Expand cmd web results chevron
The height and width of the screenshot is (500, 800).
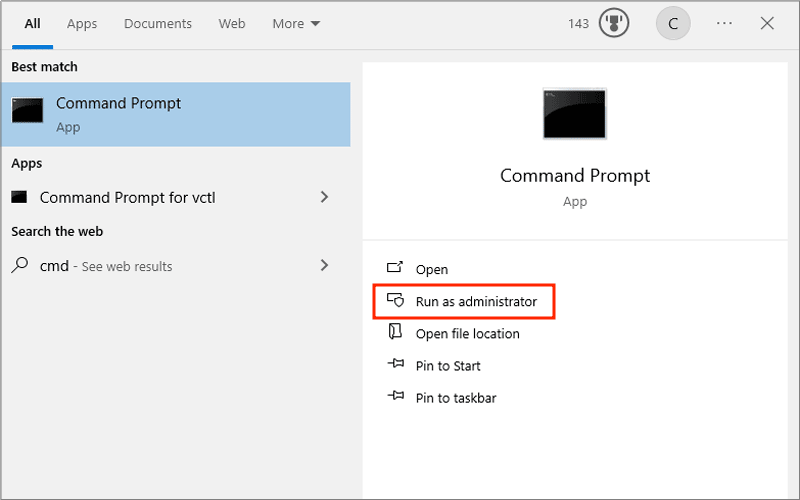[324, 265]
